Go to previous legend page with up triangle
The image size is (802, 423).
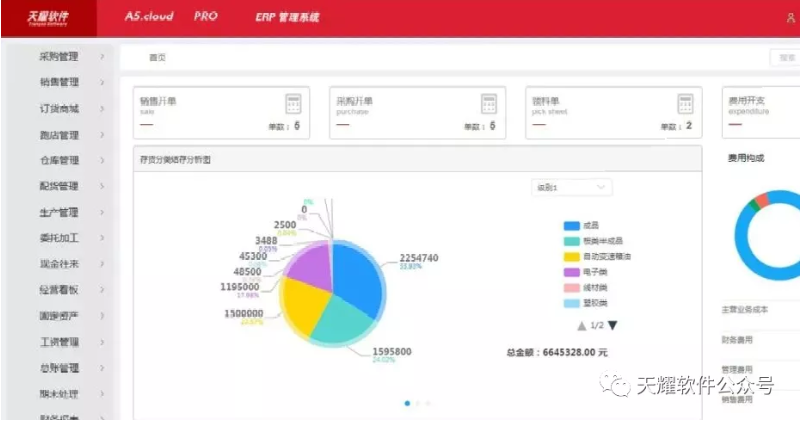[x=582, y=326]
